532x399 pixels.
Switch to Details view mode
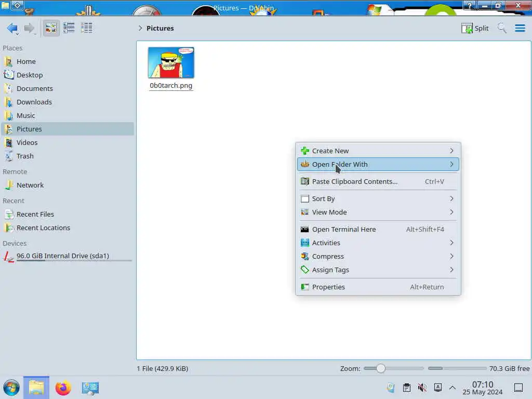[x=87, y=28]
